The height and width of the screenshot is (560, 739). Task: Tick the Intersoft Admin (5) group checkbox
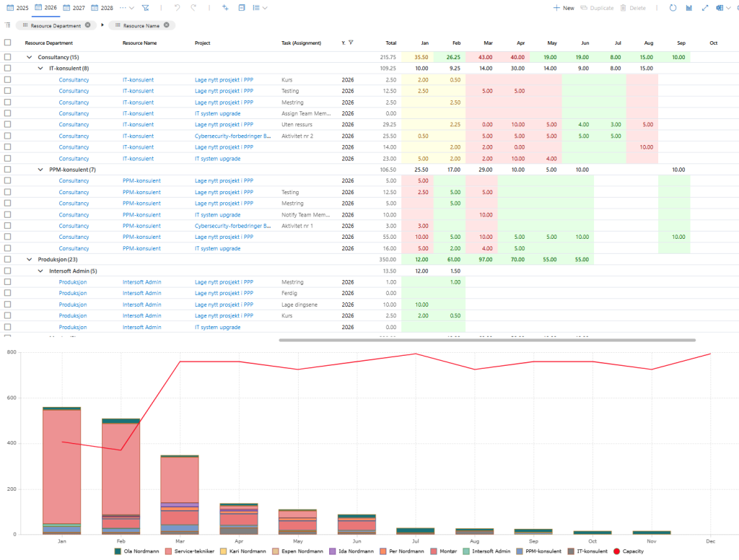tap(7, 271)
